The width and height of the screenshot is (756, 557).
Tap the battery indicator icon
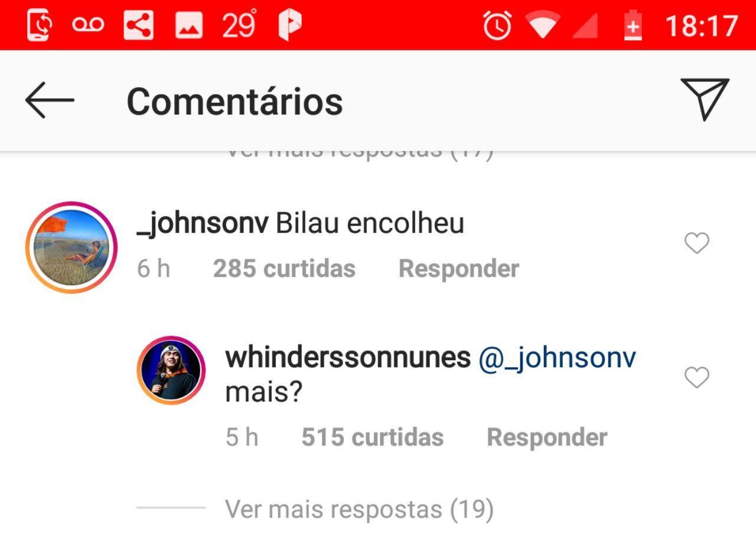[x=633, y=26]
